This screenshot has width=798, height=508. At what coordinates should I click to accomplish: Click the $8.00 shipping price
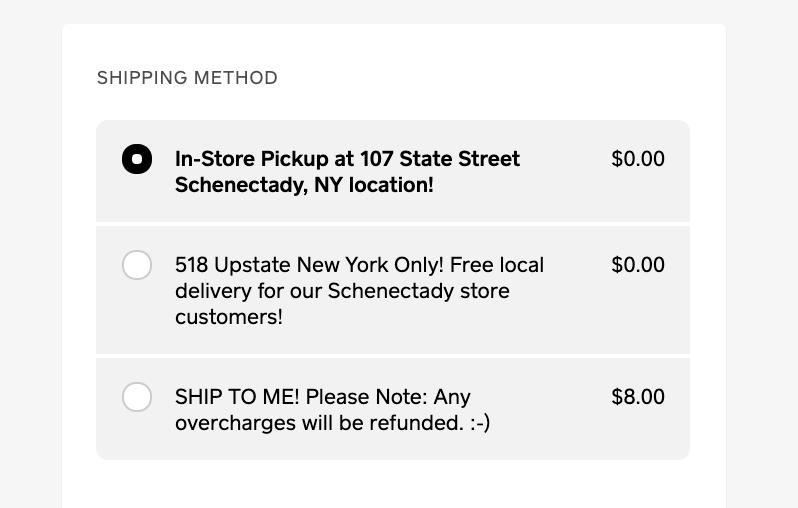tap(638, 397)
